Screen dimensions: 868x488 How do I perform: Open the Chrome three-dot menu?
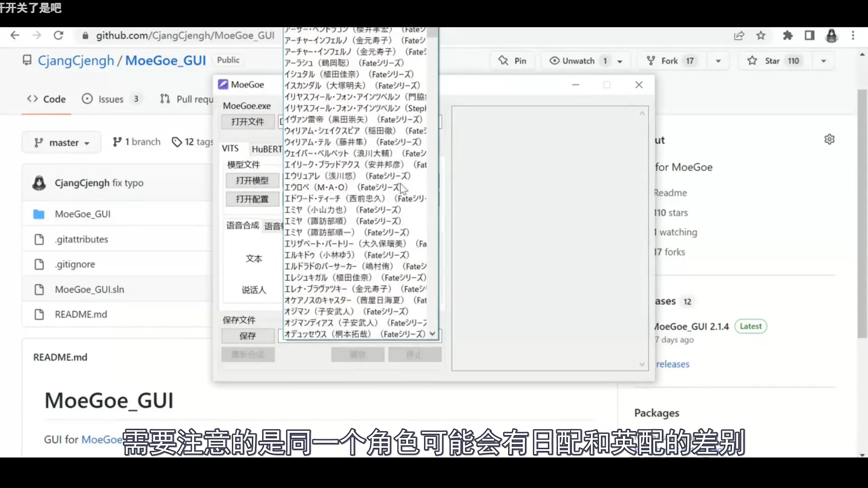853,36
